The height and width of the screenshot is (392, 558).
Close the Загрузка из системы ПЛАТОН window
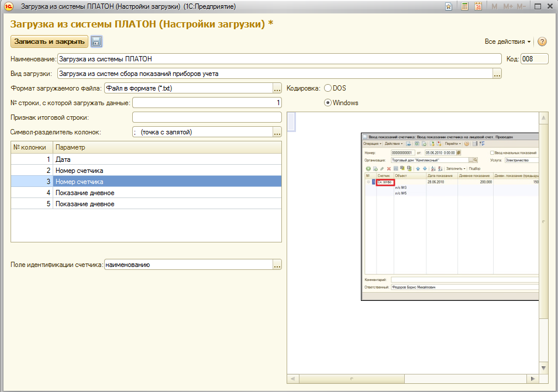click(x=550, y=6)
